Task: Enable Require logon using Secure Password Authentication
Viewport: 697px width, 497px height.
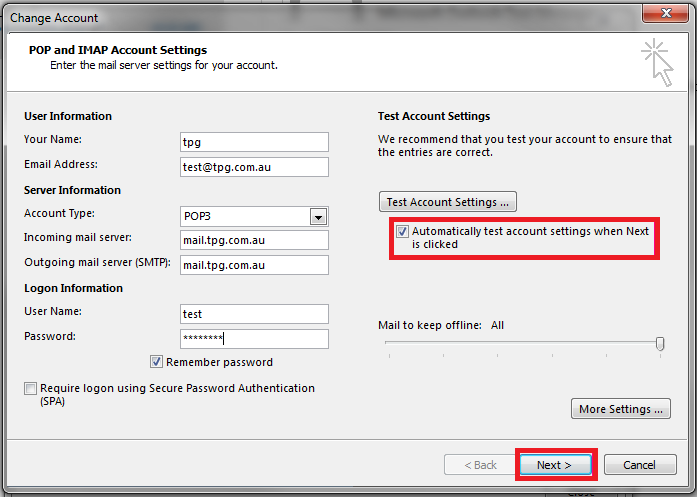Action: pyautogui.click(x=30, y=389)
